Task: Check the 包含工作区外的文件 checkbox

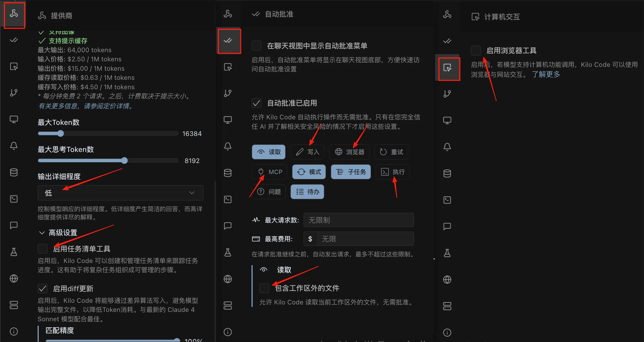Action: 264,288
